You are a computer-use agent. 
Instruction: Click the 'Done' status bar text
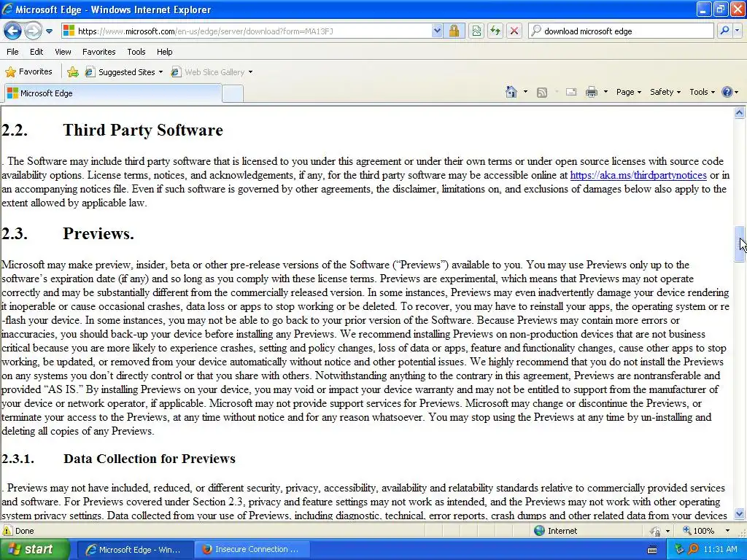coord(24,531)
